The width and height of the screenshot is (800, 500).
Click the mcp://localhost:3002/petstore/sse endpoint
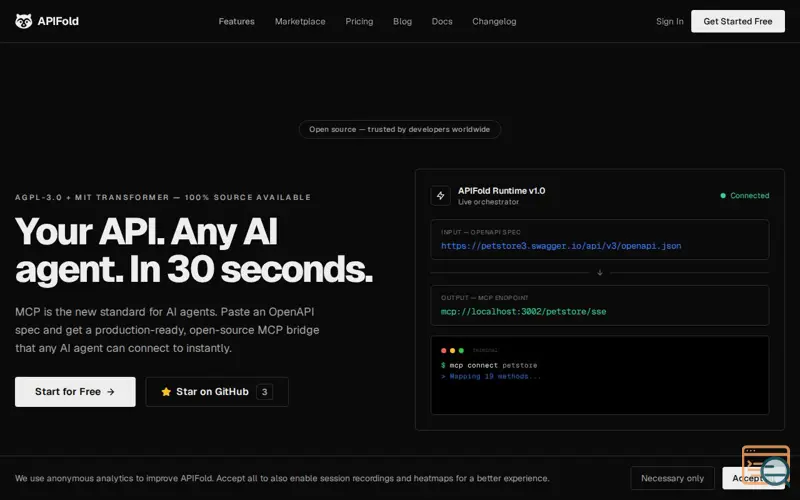coord(523,312)
